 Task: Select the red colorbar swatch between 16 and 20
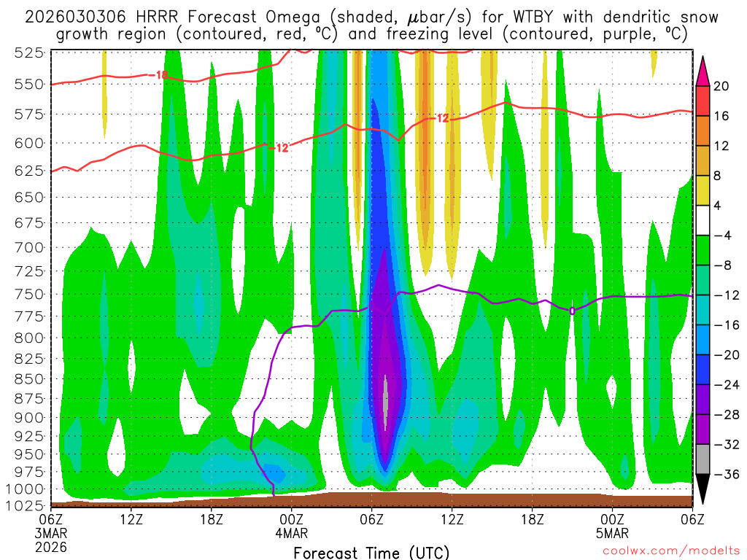point(704,101)
